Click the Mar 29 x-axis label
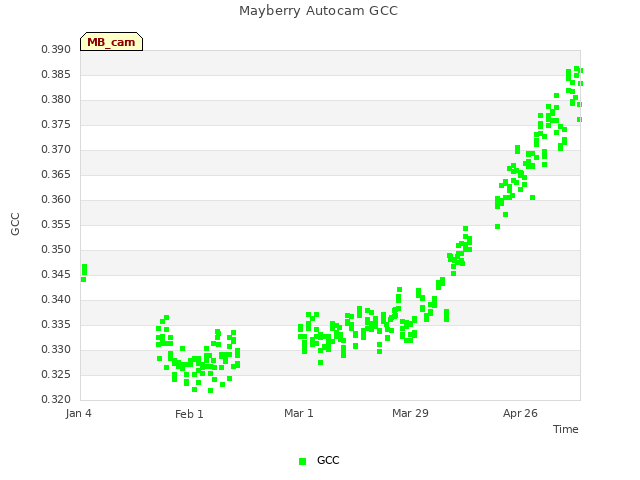This screenshot has width=640, height=480. (410, 413)
